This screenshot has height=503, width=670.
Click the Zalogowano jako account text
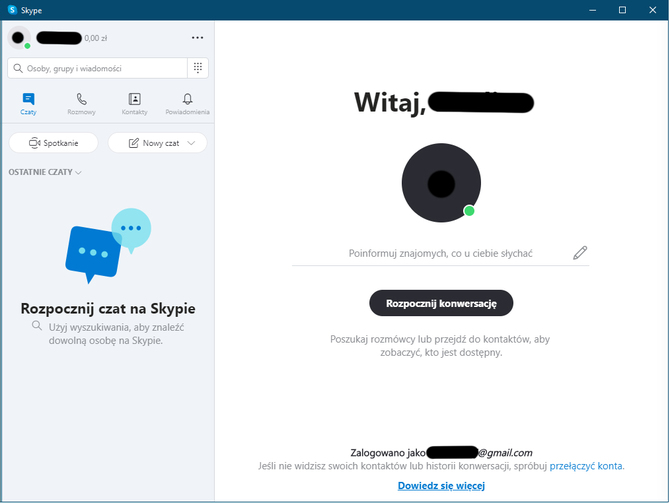click(441, 453)
